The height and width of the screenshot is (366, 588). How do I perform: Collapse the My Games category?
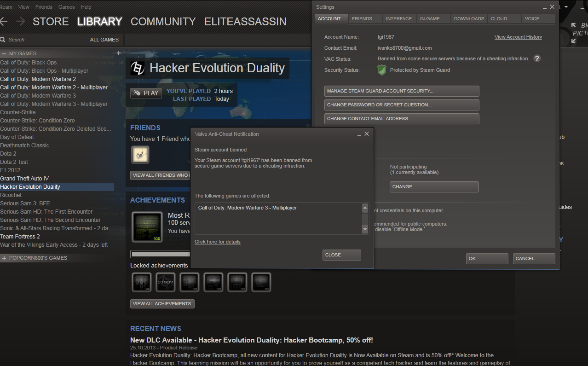4,53
